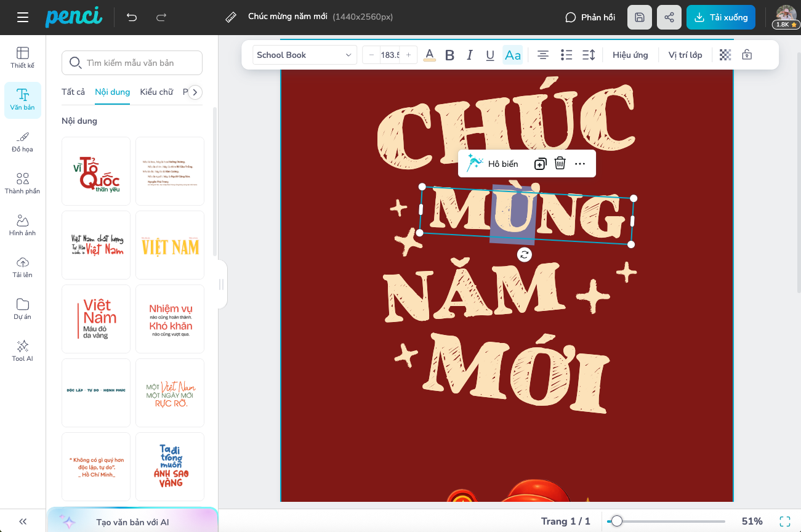Click the zoom slider handle
Screen dimensions: 801x532
click(x=616, y=522)
